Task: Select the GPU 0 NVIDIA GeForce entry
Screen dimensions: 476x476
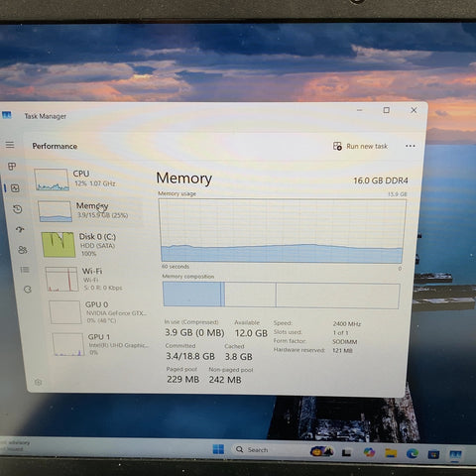Action: (99, 312)
